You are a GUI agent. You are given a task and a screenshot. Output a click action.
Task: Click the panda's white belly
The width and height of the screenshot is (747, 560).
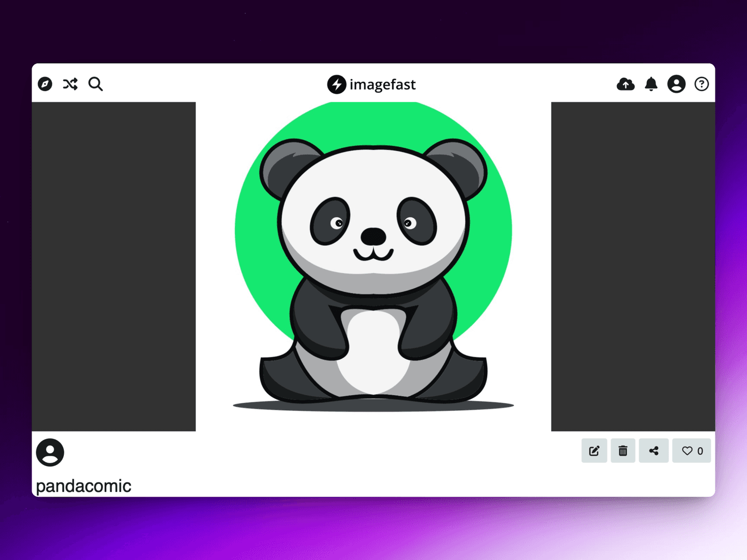372,353
